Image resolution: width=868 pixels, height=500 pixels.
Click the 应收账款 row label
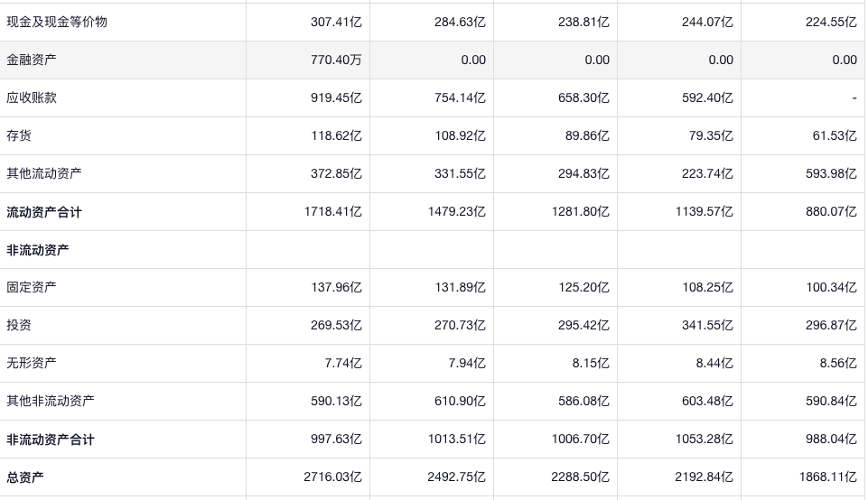[32, 97]
